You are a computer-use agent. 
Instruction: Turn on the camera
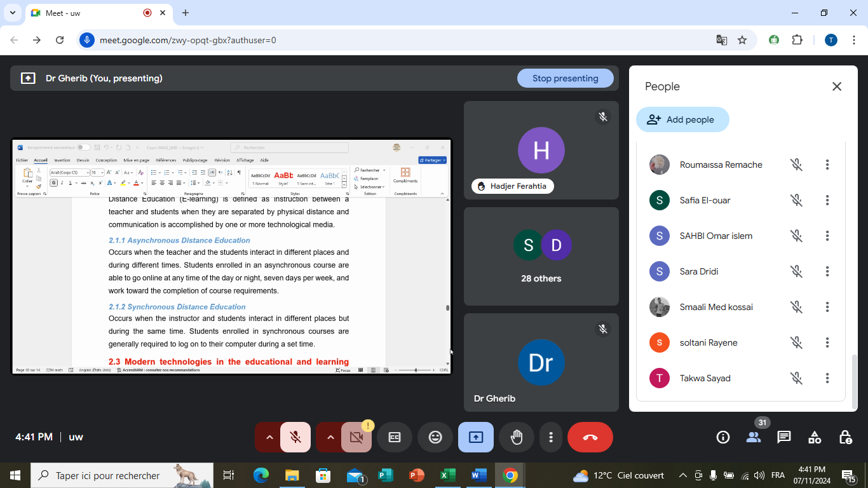356,437
